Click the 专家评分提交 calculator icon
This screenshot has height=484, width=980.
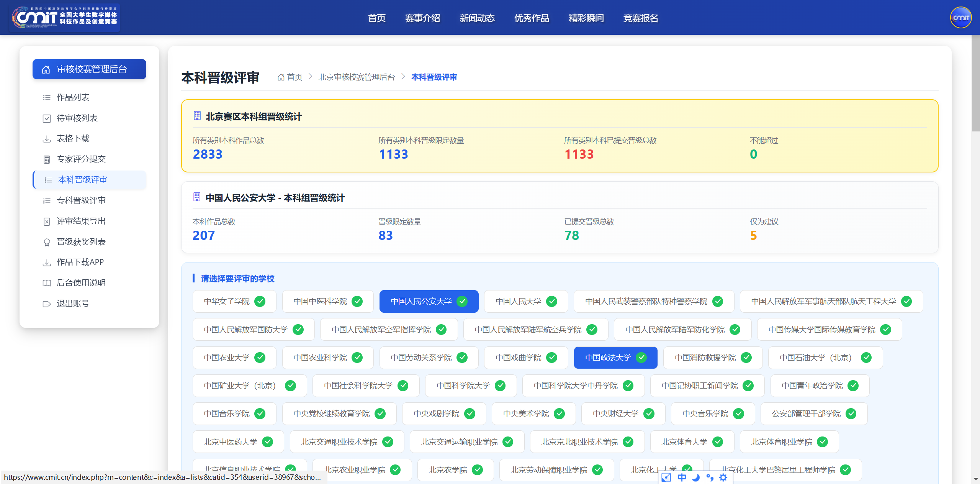point(47,159)
